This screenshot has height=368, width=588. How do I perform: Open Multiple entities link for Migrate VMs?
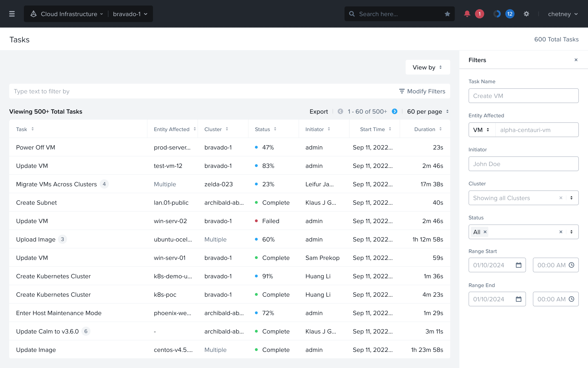pos(165,184)
